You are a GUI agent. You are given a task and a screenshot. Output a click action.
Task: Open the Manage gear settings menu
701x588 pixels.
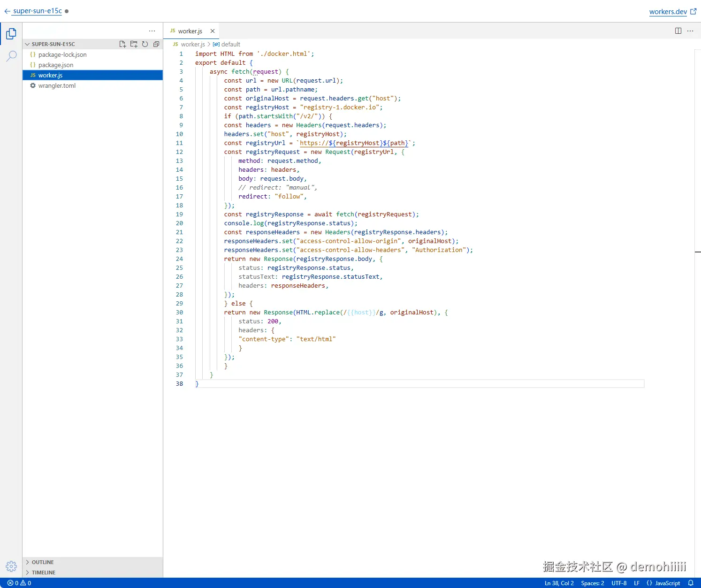(11, 566)
